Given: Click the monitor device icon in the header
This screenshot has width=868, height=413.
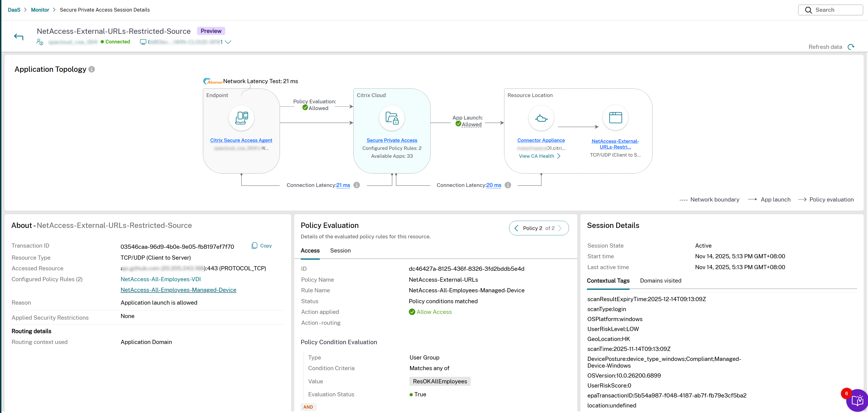Looking at the screenshot, I should 143,42.
